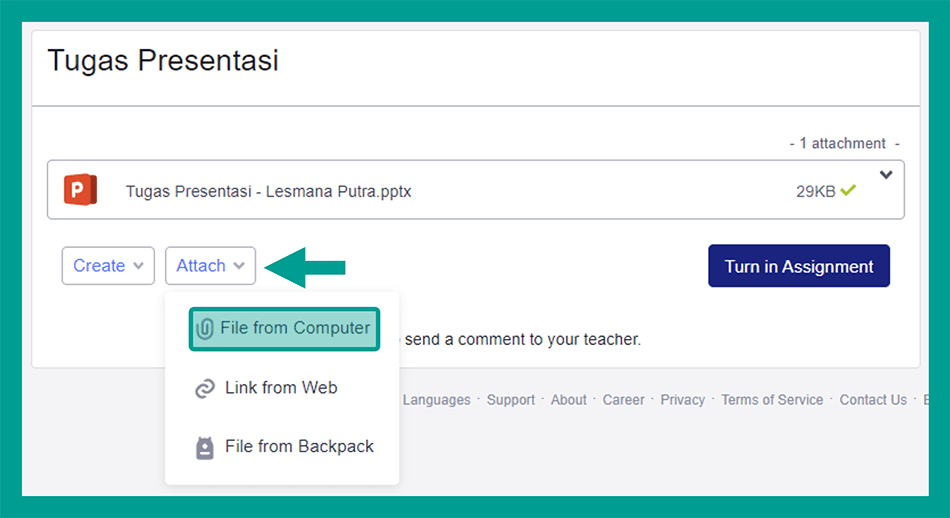Go to the About footer link
Screen dimensions: 950x518
569,400
